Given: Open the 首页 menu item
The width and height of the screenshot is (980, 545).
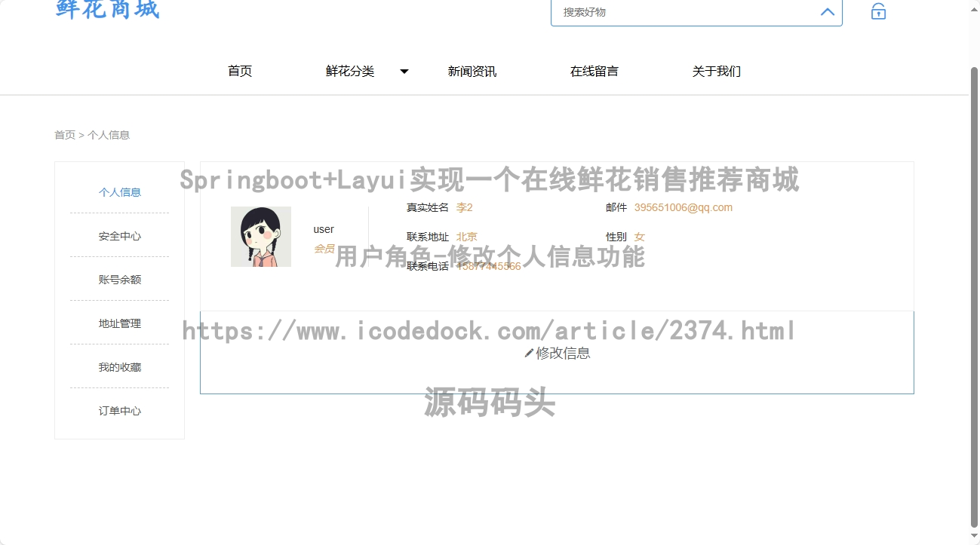Looking at the screenshot, I should 240,71.
